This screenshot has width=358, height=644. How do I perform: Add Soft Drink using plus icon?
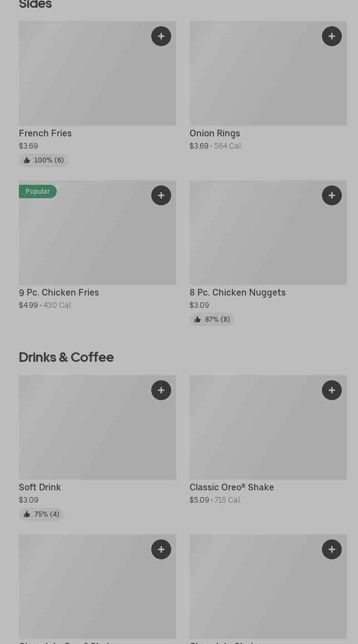point(161,390)
